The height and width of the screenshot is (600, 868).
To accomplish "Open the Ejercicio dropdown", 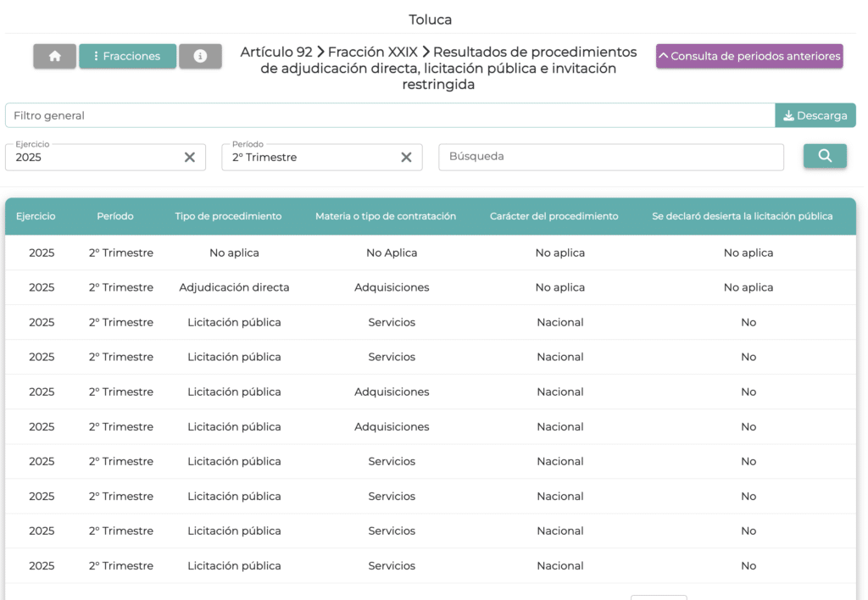I will click(x=93, y=157).
